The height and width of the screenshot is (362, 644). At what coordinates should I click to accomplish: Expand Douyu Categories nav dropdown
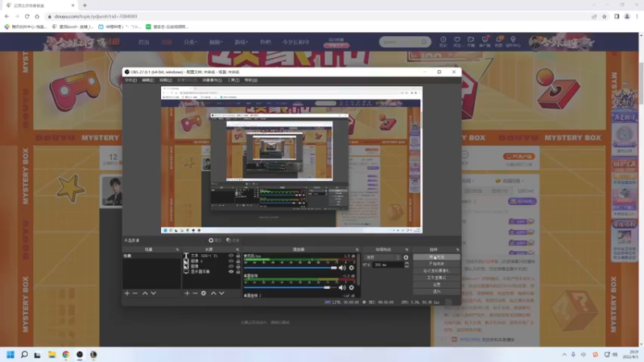[x=190, y=42]
